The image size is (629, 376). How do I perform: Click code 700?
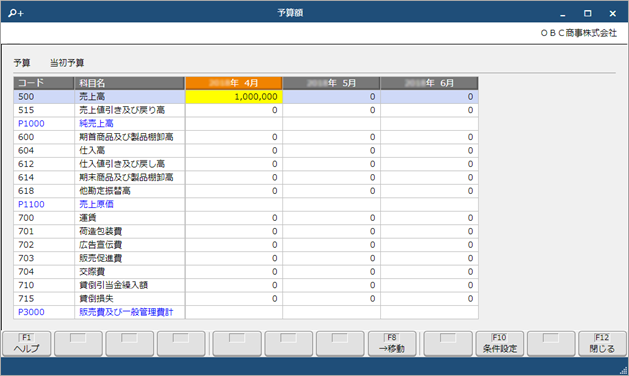(x=26, y=218)
